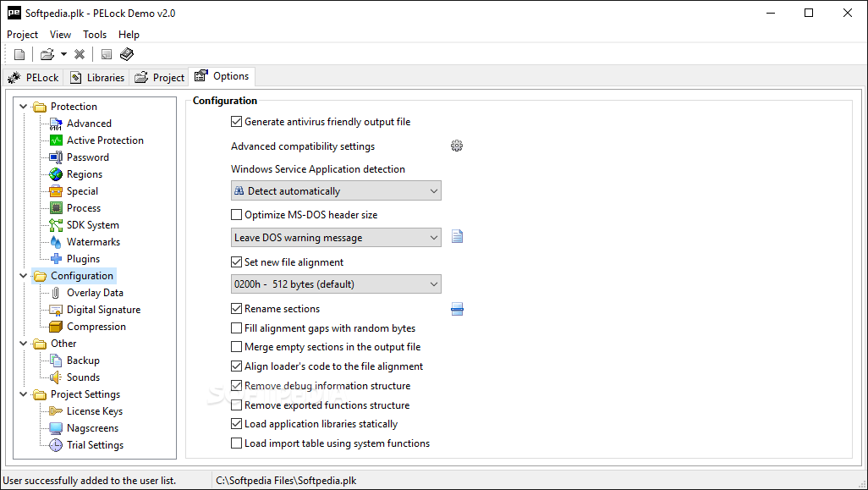The height and width of the screenshot is (490, 868).
Task: Click the Digital Signature certificate icon
Action: 56,310
